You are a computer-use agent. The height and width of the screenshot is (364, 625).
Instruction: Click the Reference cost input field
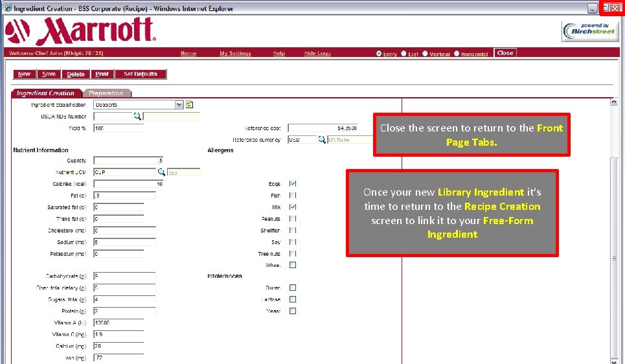(x=323, y=128)
